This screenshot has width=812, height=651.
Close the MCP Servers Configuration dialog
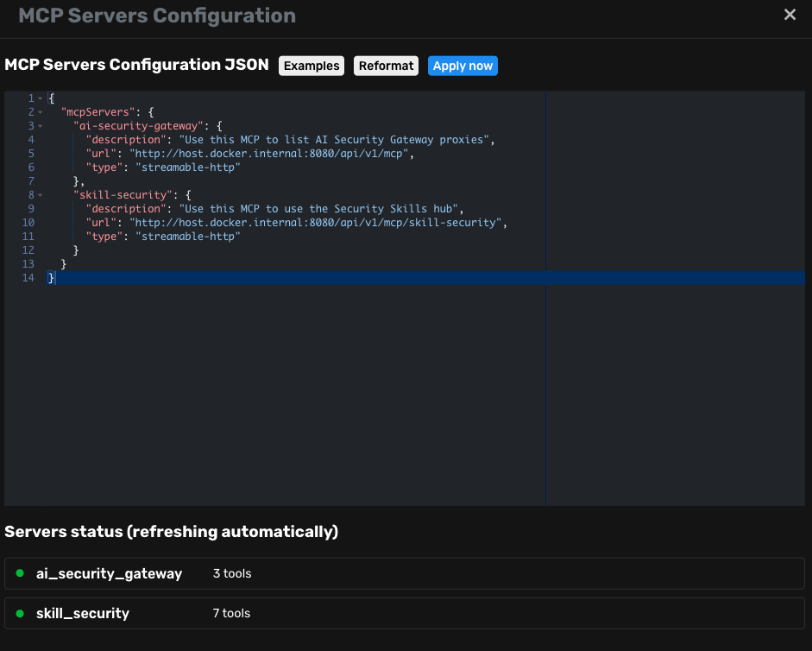[x=790, y=15]
